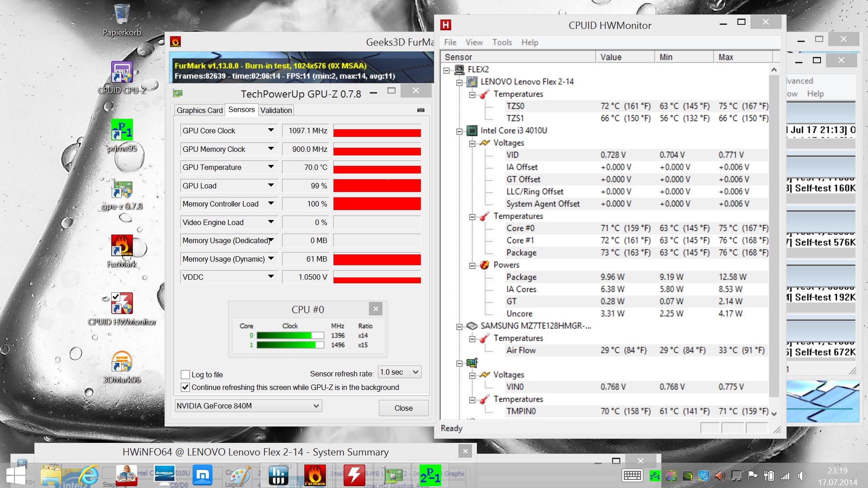Close the CPU #0 panel

click(x=376, y=309)
